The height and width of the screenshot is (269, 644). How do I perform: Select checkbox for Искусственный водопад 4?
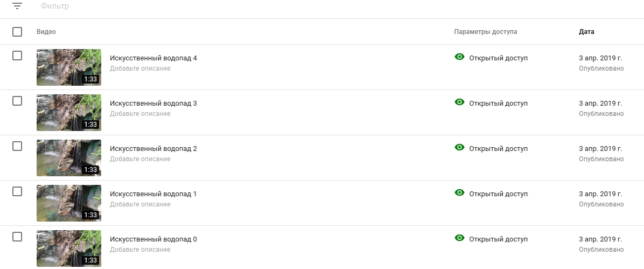point(17,56)
